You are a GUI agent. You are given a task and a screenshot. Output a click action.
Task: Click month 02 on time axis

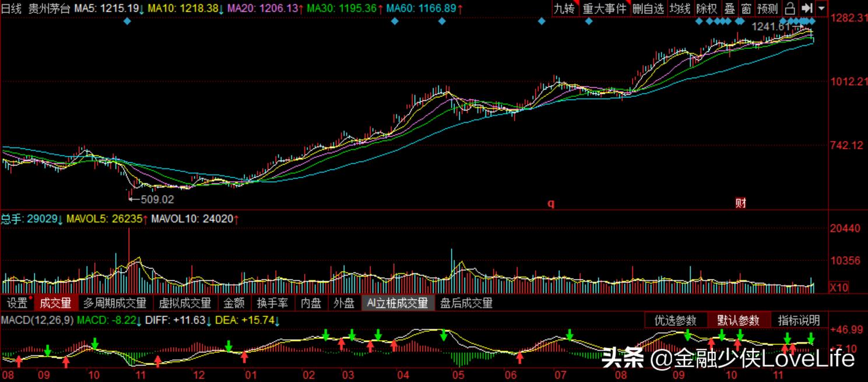point(308,376)
